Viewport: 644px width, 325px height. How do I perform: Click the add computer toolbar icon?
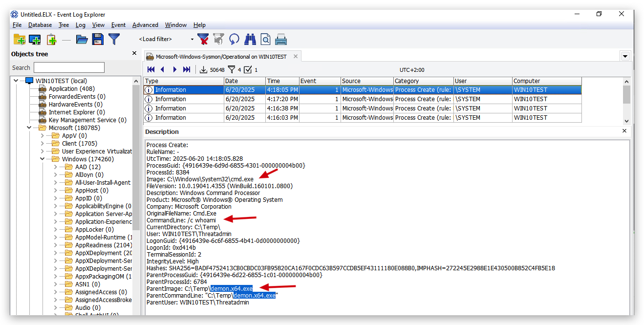pos(35,40)
